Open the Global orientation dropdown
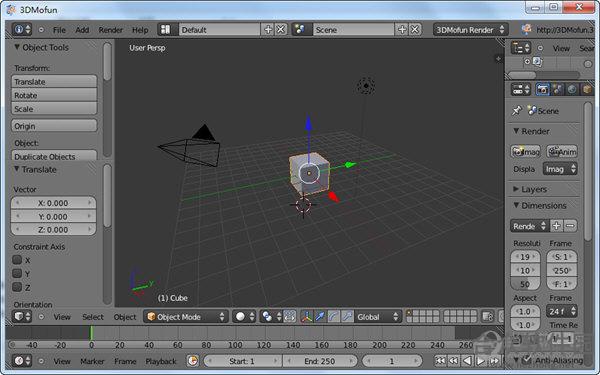Viewport: 600px width, 375px height. [378, 317]
